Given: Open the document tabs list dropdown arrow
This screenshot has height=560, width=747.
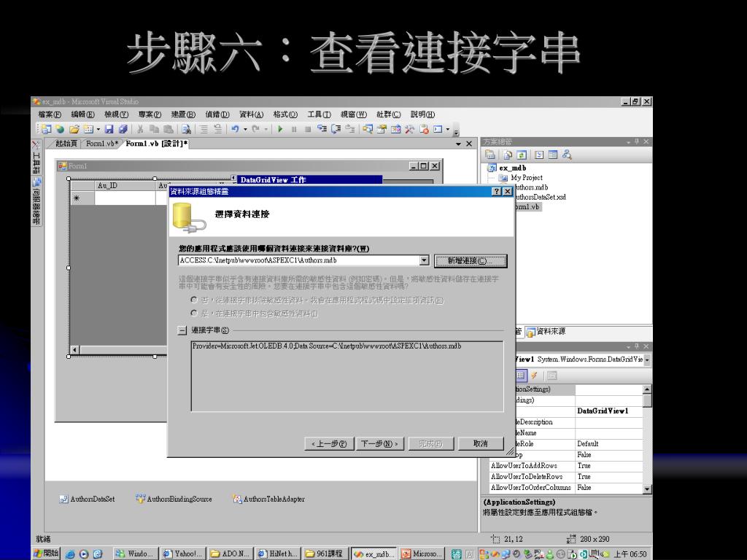Looking at the screenshot, I should point(458,144).
